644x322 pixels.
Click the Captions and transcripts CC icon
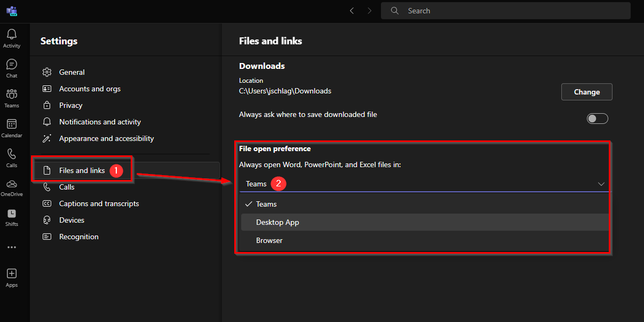click(x=47, y=203)
